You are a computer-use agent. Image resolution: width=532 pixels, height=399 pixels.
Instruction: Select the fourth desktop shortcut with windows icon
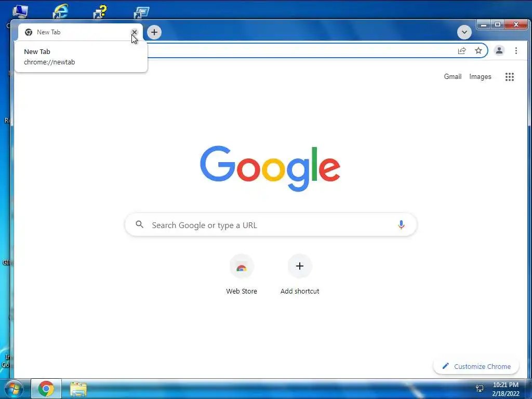(x=141, y=12)
